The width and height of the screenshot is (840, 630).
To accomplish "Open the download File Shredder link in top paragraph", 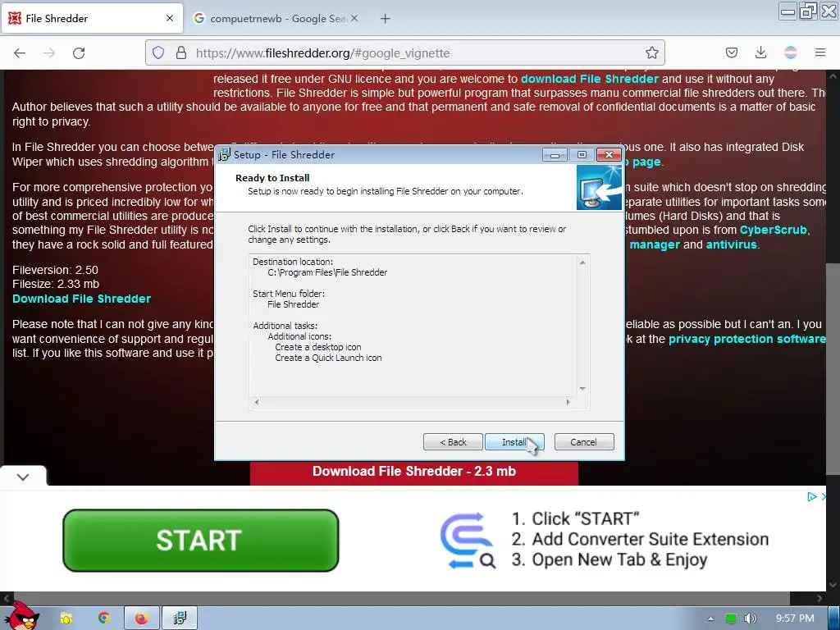I will [589, 79].
